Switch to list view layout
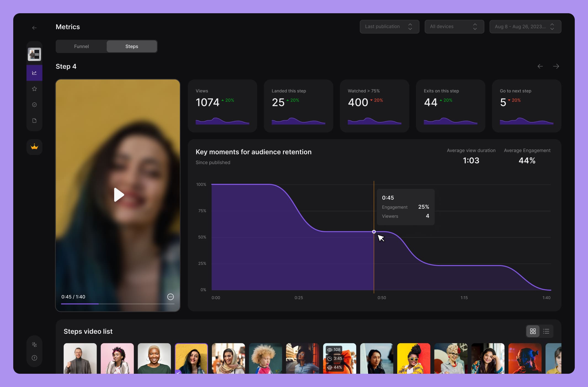588x387 pixels. point(546,331)
